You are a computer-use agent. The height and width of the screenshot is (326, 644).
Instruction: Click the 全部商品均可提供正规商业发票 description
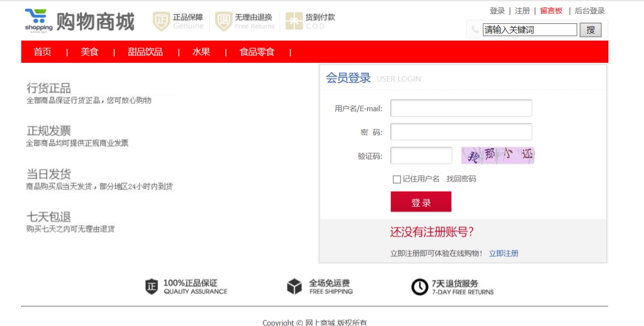click(x=77, y=143)
